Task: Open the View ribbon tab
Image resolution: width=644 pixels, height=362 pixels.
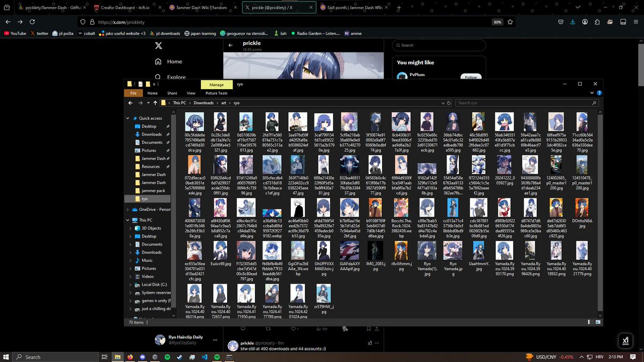Action: point(191,93)
